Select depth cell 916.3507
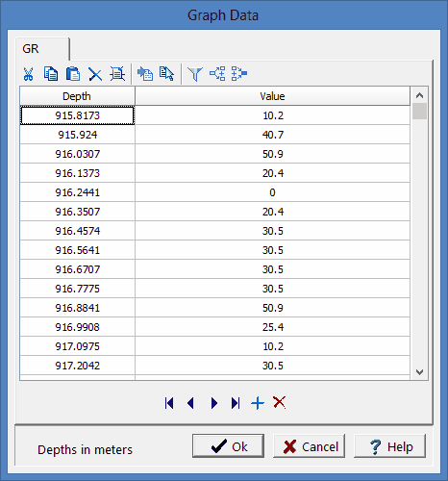448x481 pixels. pyautogui.click(x=77, y=212)
